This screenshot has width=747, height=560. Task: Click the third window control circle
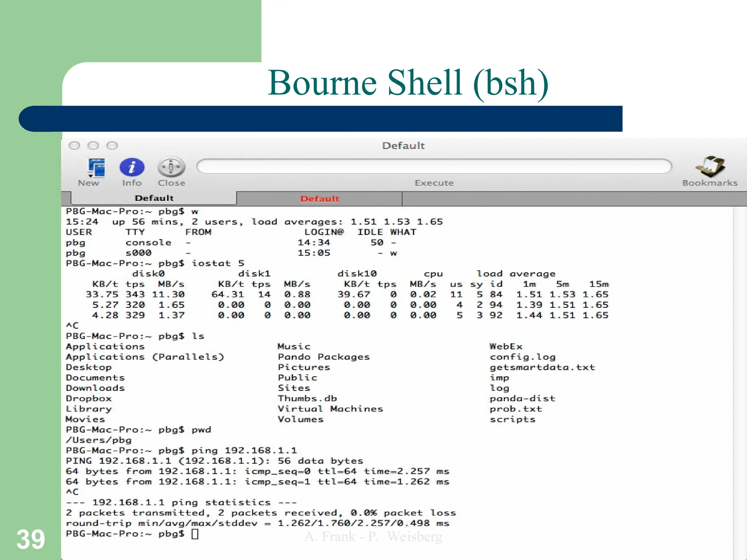pos(112,146)
